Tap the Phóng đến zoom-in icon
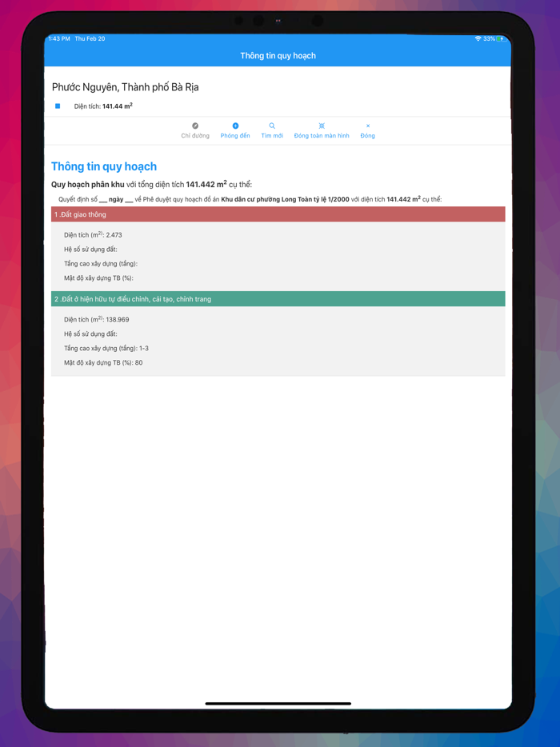The height and width of the screenshot is (747, 560). click(235, 126)
